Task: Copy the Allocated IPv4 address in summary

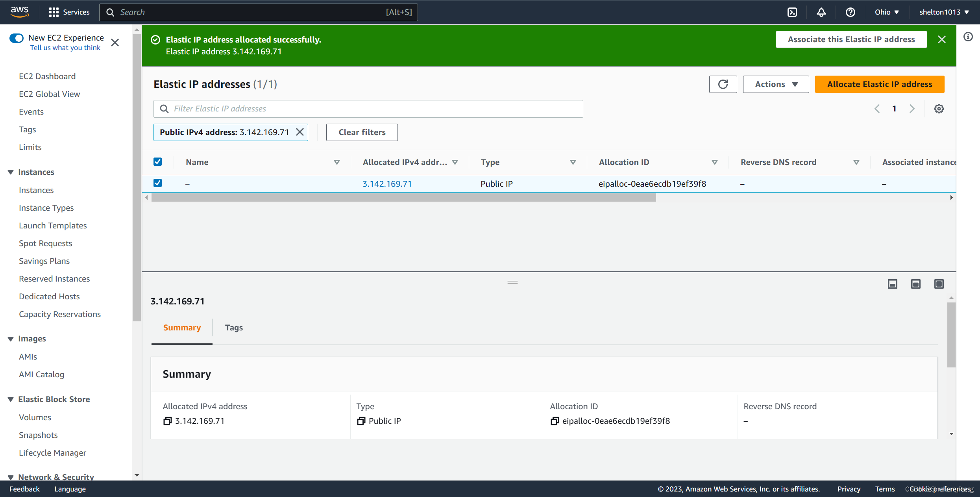Action: tap(167, 421)
